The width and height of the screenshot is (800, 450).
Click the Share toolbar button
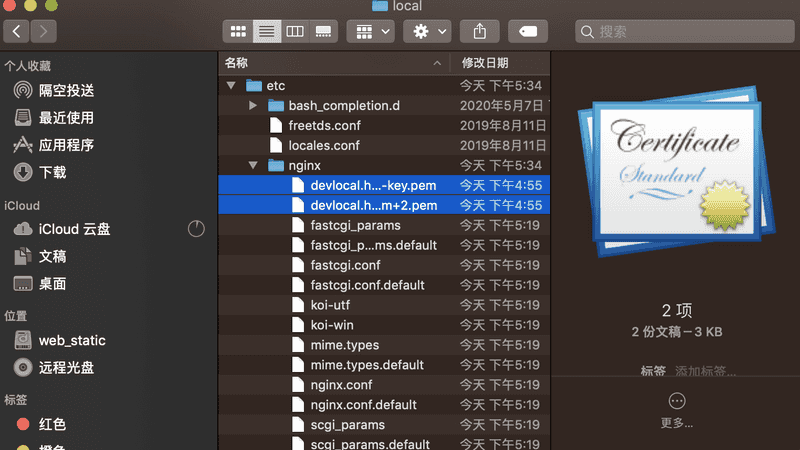tap(480, 32)
